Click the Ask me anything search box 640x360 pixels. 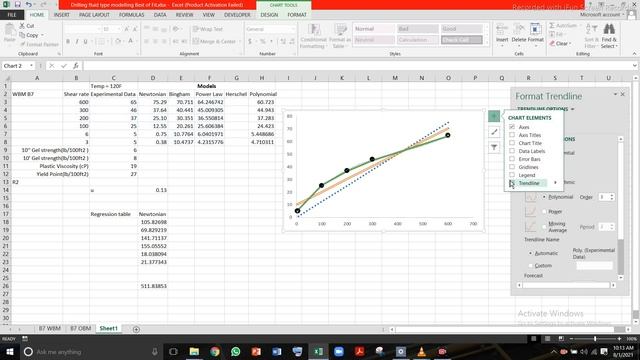pos(92,352)
